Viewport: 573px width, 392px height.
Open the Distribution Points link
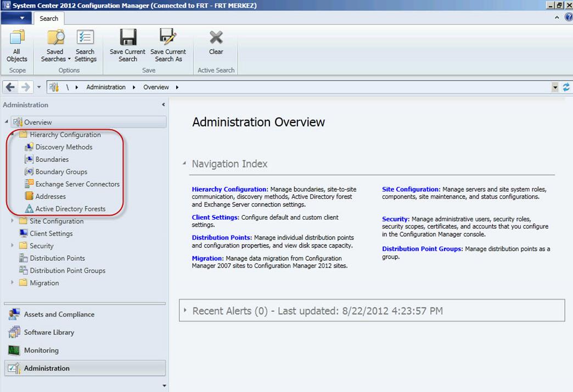click(222, 237)
